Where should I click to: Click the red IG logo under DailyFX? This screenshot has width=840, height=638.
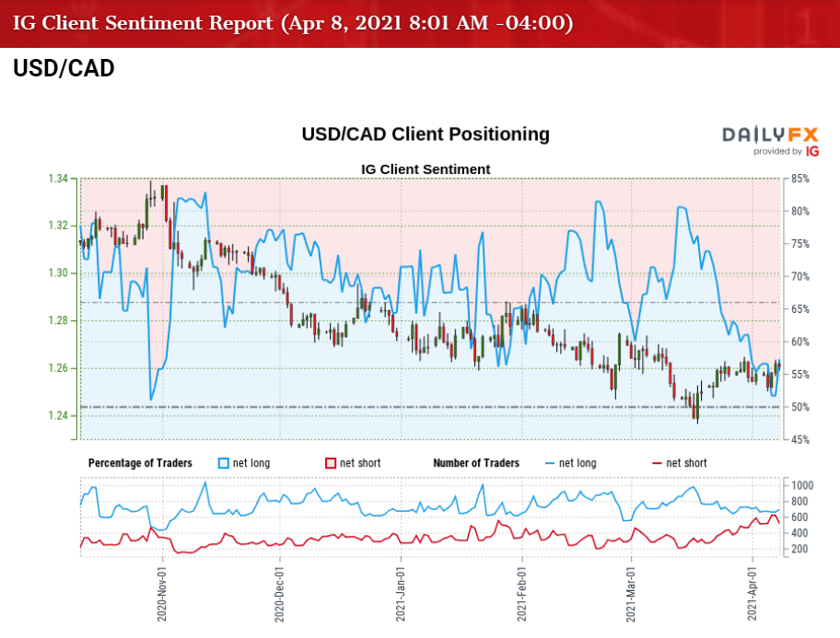811,151
